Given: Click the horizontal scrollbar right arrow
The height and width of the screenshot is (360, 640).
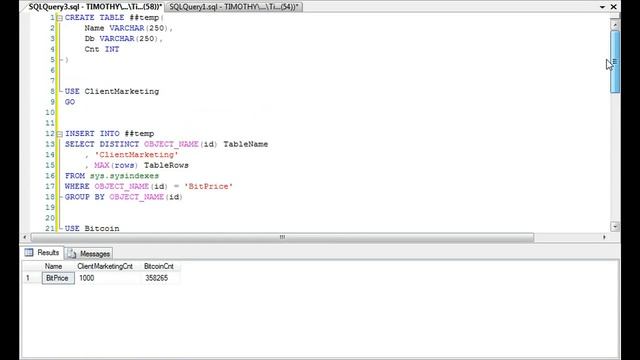Looking at the screenshot, I should pos(604,237).
